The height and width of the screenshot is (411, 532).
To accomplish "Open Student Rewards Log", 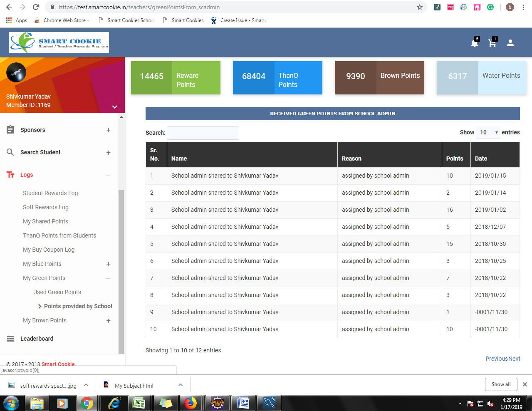I will coord(50,193).
